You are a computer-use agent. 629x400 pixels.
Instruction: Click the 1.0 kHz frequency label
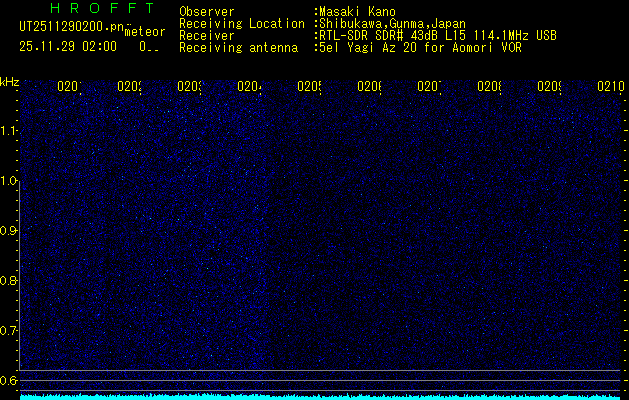[x=9, y=181]
